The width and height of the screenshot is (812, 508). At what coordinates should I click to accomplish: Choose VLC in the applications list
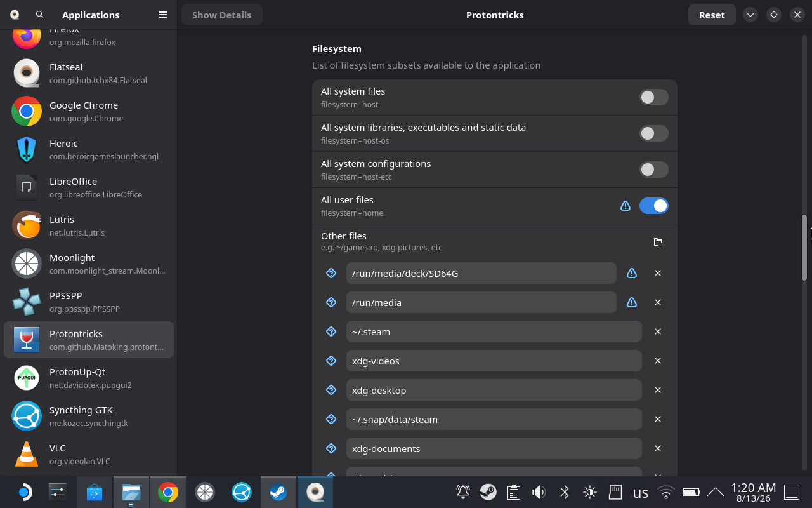pyautogui.click(x=89, y=454)
